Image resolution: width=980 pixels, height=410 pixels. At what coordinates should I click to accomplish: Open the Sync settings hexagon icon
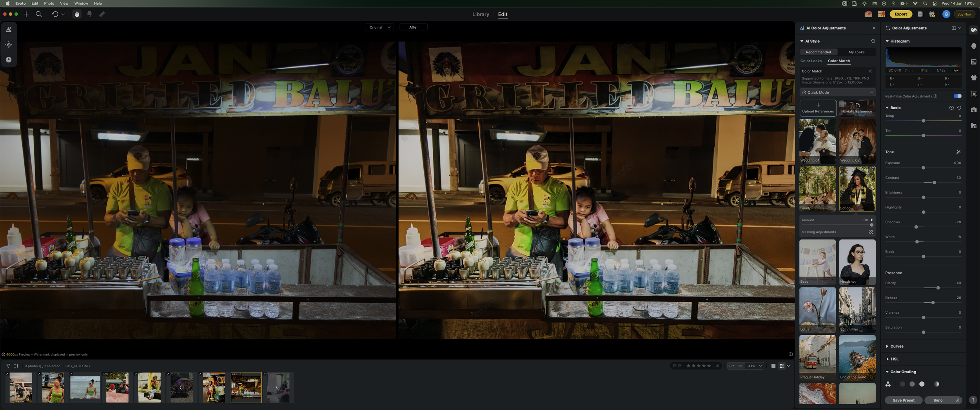pyautogui.click(x=957, y=400)
